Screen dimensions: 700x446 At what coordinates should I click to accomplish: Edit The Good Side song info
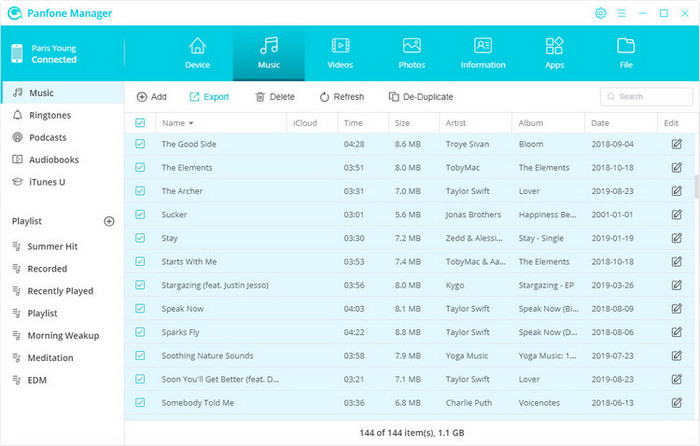[x=677, y=144]
